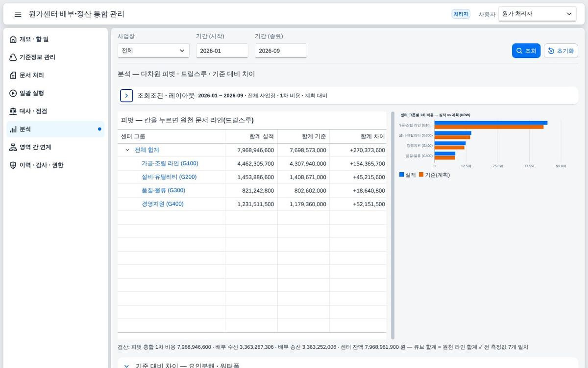This screenshot has width=588, height=368.
Task: Click the 영역 간 연계 network icon
Action: click(13, 147)
